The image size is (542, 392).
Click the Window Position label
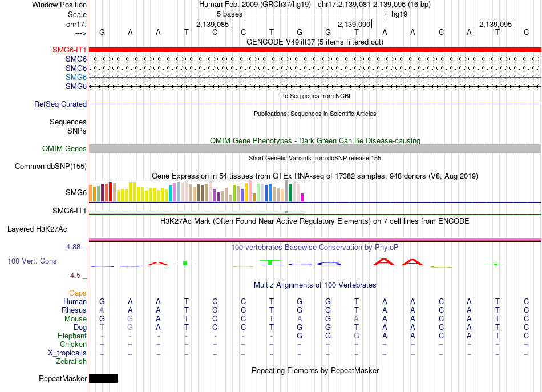click(x=59, y=5)
